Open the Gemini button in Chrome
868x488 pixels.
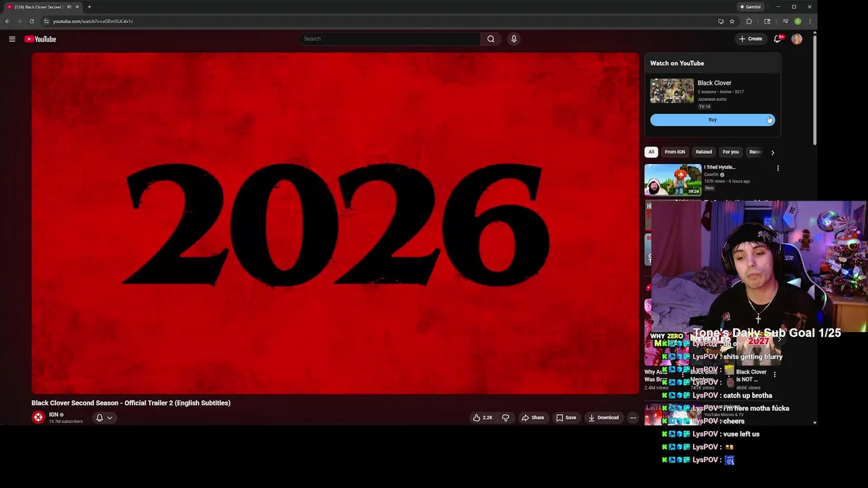[751, 7]
